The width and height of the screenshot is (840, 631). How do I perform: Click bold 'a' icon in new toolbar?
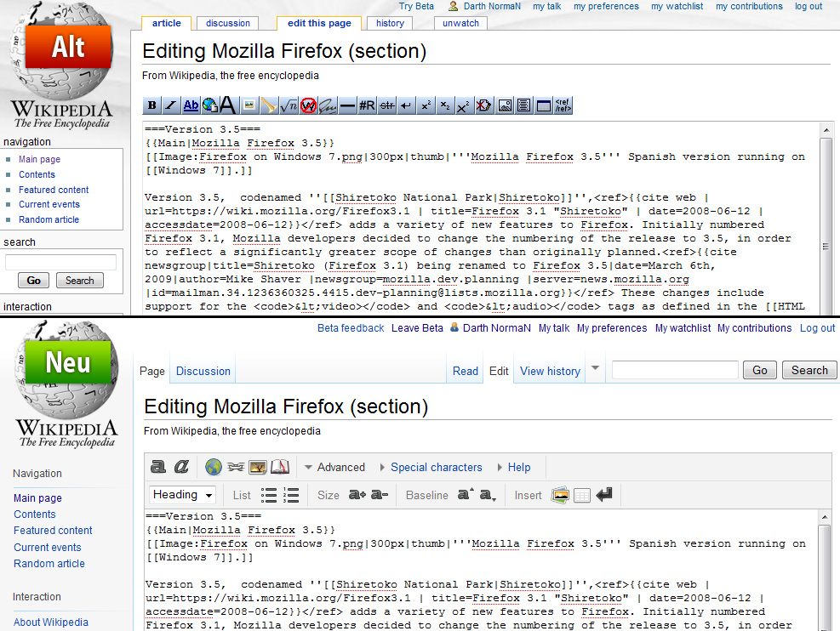click(x=158, y=467)
